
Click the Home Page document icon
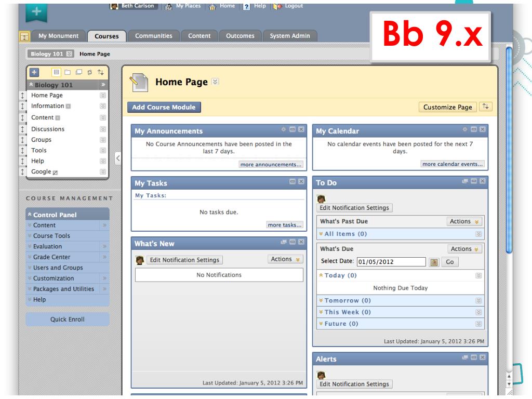[x=139, y=83]
